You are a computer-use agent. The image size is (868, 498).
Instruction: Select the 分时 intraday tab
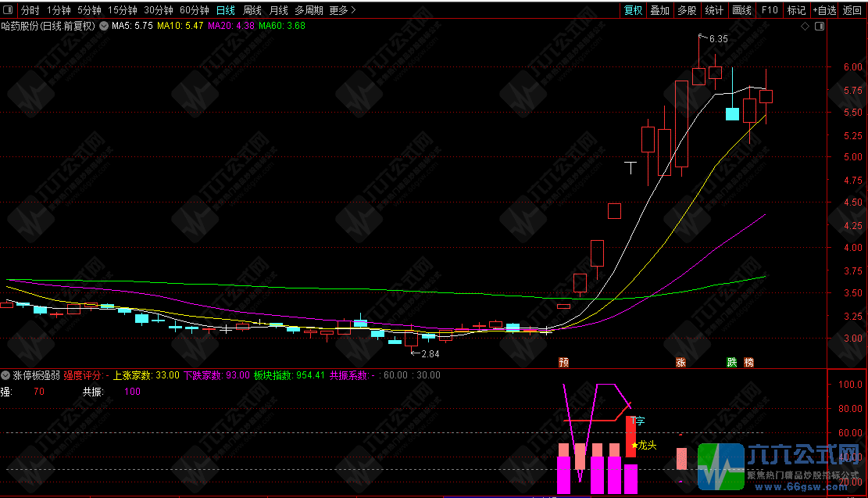coord(30,10)
